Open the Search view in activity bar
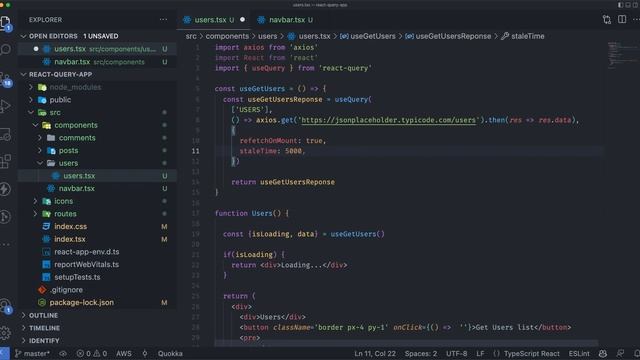 (6, 50)
